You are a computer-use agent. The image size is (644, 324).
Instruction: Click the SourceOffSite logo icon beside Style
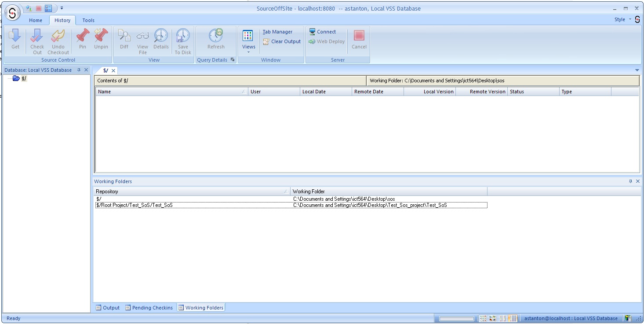coord(637,19)
